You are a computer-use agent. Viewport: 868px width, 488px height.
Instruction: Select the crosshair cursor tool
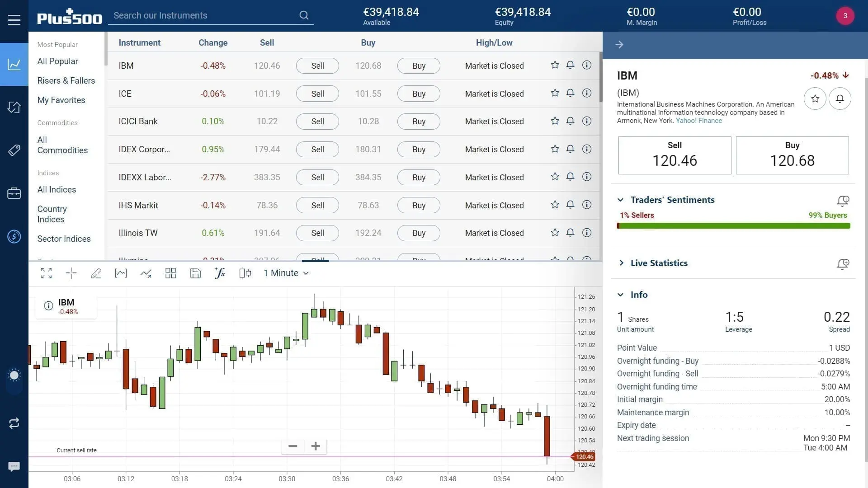point(71,273)
